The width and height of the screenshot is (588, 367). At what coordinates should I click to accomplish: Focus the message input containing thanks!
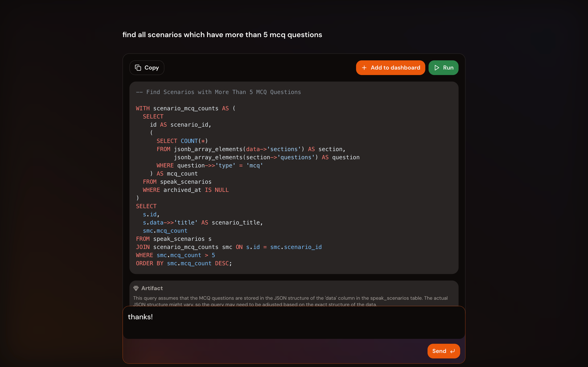click(x=294, y=322)
